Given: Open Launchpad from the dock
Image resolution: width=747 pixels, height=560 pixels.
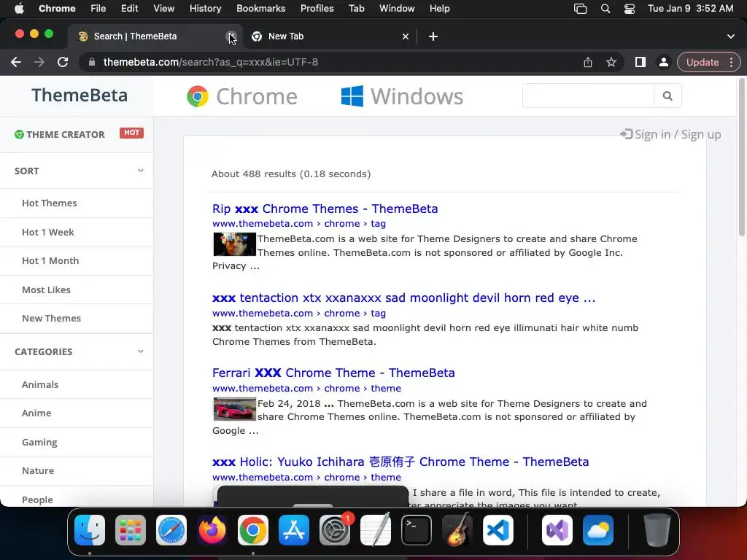Looking at the screenshot, I should (131, 530).
